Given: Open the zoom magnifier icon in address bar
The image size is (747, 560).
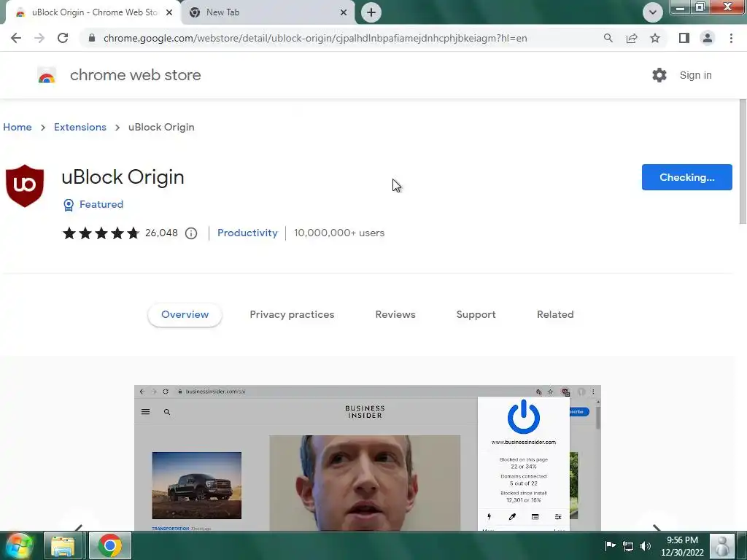Looking at the screenshot, I should coord(608,38).
